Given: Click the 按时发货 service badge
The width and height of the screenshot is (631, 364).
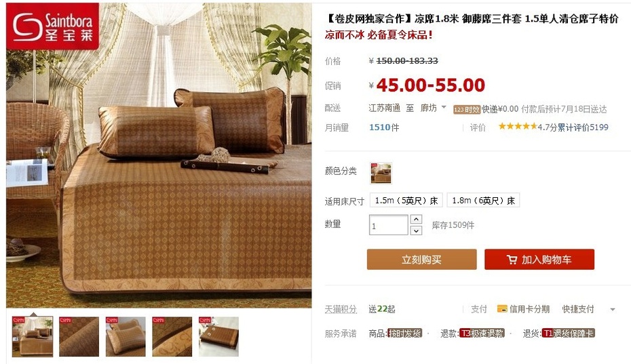Looking at the screenshot, I should pos(404,333).
